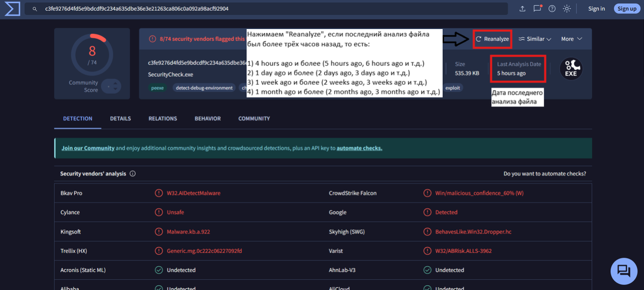The width and height of the screenshot is (644, 290).
Task: Click the alert icon in the Trellix (HX) row
Action: tap(158, 251)
